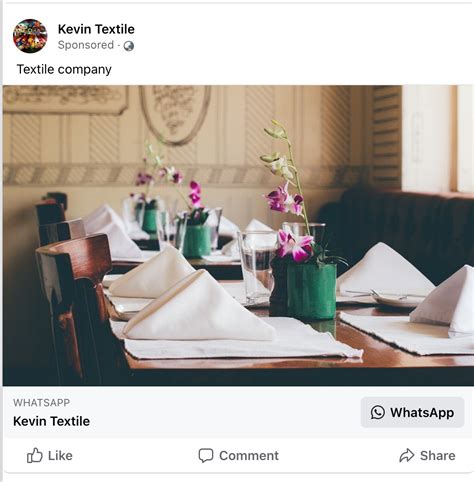Like the Kevin Textile post
Screen dimensions: 474x482
(x=50, y=455)
